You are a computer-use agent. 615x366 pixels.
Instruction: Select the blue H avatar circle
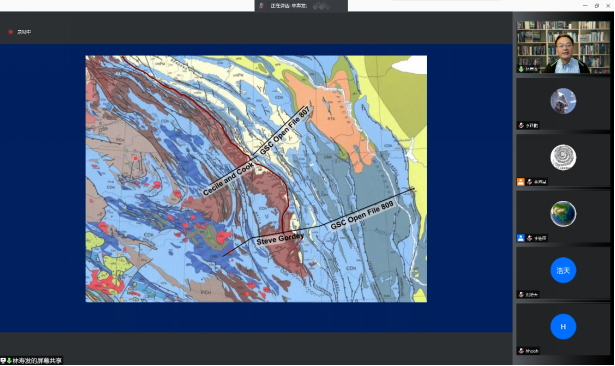[563, 326]
